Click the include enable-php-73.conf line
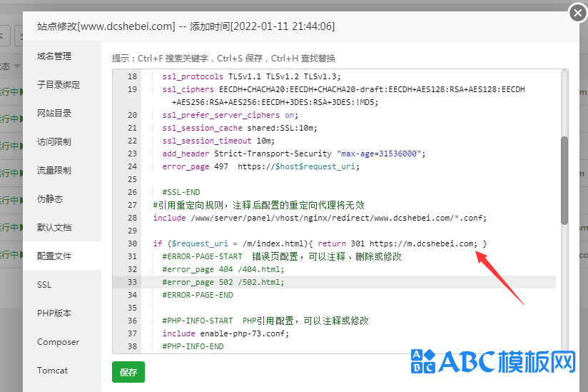The image size is (588, 392). [225, 333]
